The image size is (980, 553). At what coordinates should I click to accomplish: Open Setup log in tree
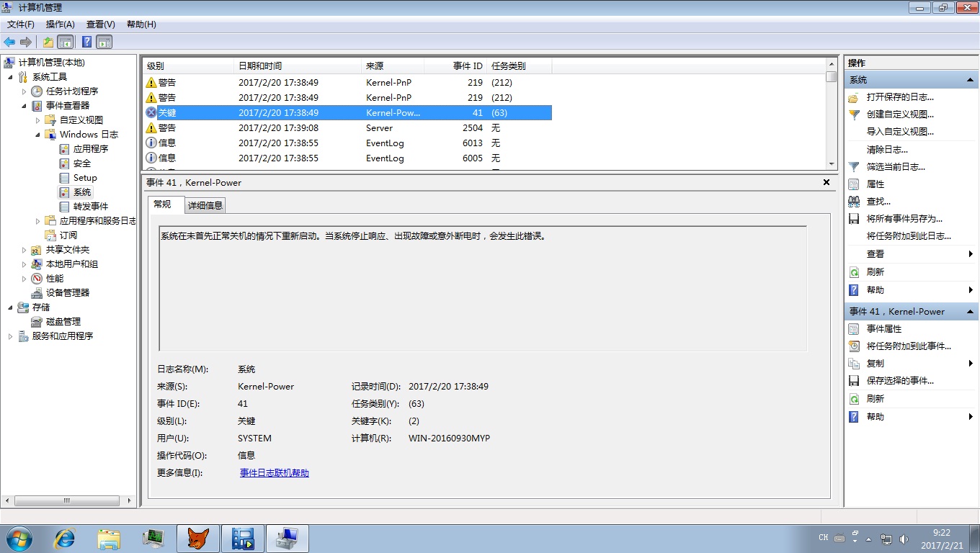85,178
